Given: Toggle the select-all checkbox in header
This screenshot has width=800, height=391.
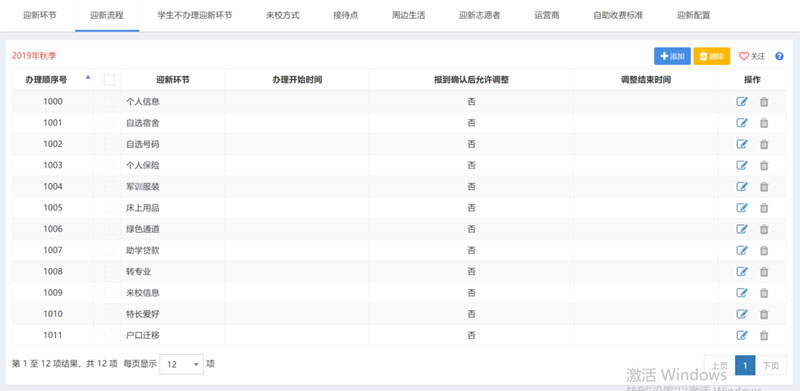Looking at the screenshot, I should 109,80.
